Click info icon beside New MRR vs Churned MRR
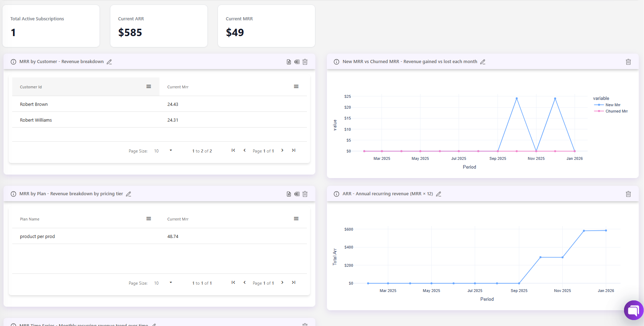Viewport: 644px width, 326px height. [336, 62]
